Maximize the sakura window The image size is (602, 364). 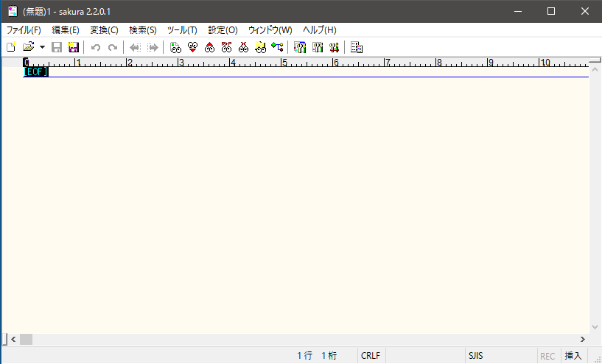pos(551,11)
